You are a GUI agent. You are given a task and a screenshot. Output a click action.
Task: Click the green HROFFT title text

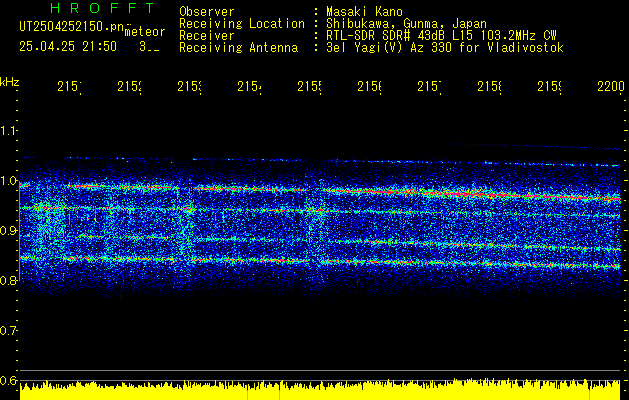click(x=102, y=8)
